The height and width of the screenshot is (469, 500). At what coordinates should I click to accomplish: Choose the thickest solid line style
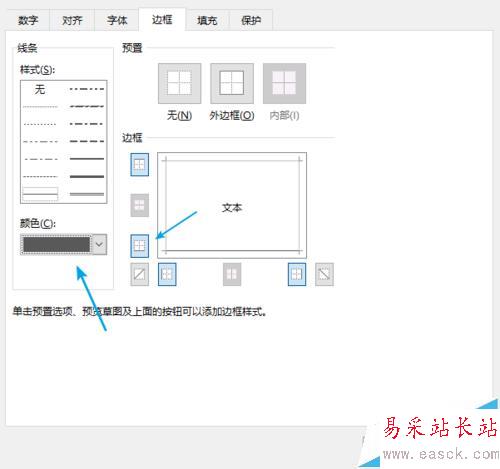87,176
